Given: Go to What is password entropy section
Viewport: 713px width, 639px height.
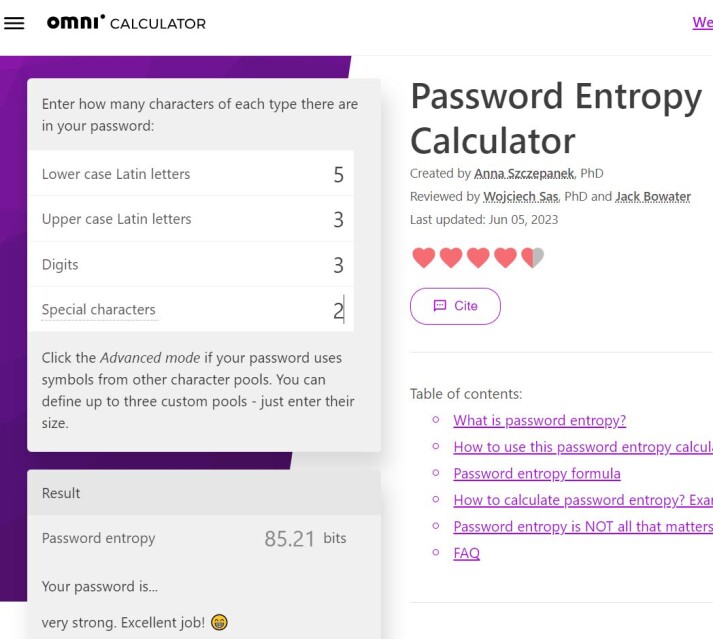Looking at the screenshot, I should [540, 420].
